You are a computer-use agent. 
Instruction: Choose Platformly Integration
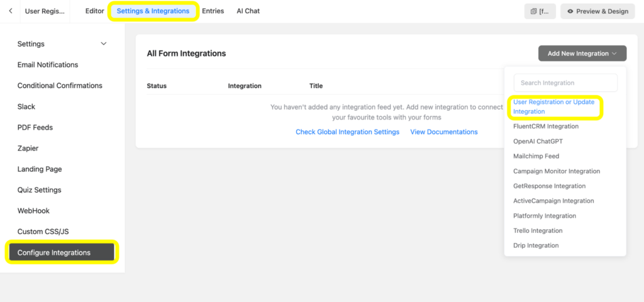click(x=545, y=216)
